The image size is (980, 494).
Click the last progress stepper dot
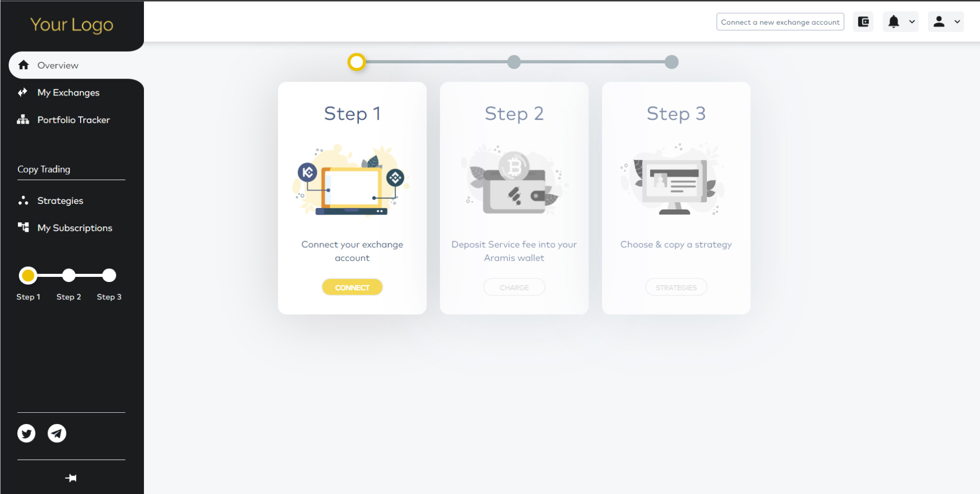pos(672,62)
